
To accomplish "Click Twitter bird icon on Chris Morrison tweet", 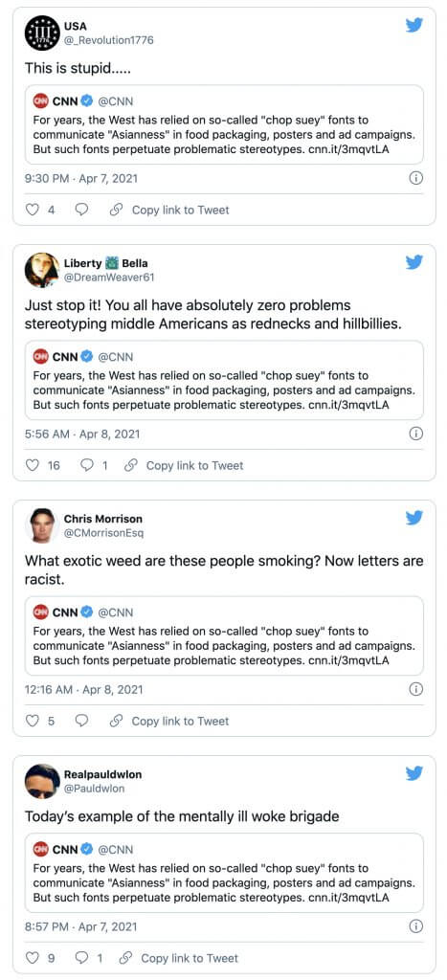I will point(413,518).
